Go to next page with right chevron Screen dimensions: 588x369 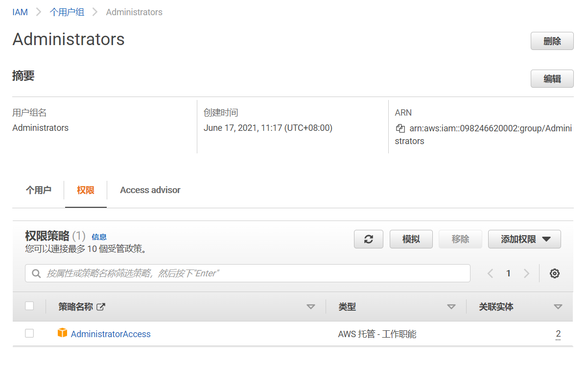(526, 273)
